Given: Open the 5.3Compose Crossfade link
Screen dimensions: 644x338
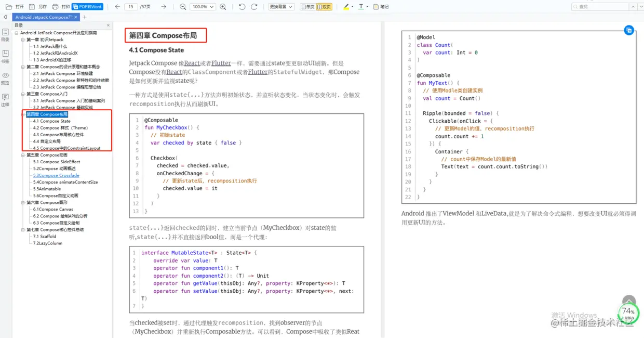Looking at the screenshot, I should point(56,175).
